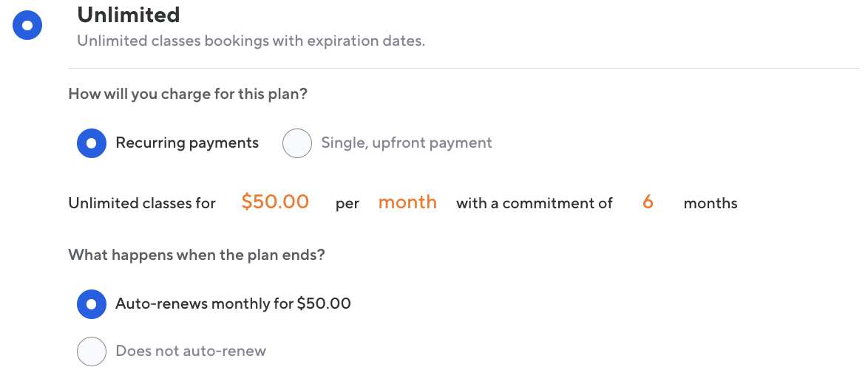The height and width of the screenshot is (384, 868).
Task: Select the Unlimited plan radio button
Action: coord(27,26)
